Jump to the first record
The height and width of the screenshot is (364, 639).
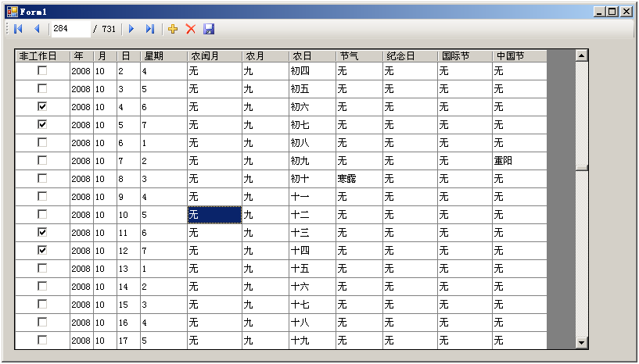click(18, 29)
